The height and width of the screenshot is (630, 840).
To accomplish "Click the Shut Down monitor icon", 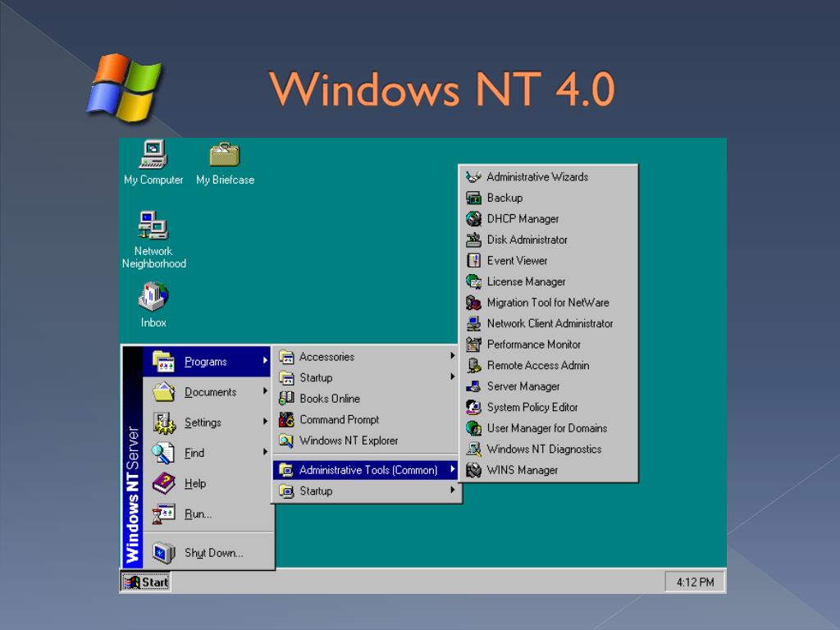I will pos(163,552).
